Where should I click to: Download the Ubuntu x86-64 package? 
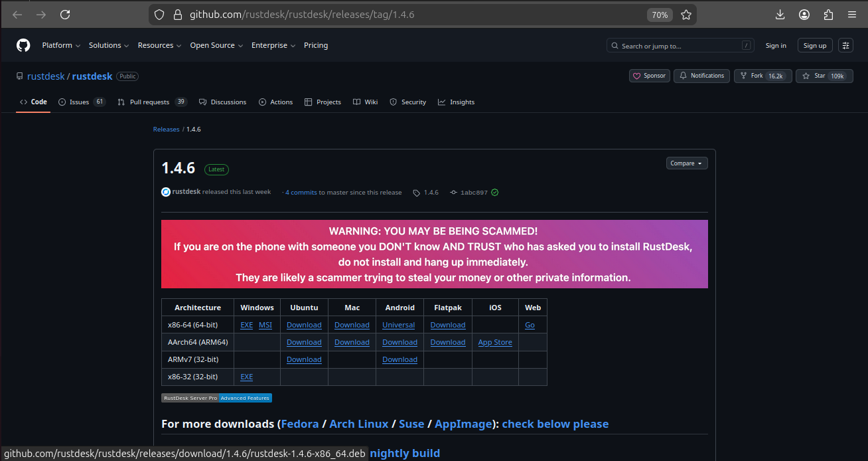[304, 325]
